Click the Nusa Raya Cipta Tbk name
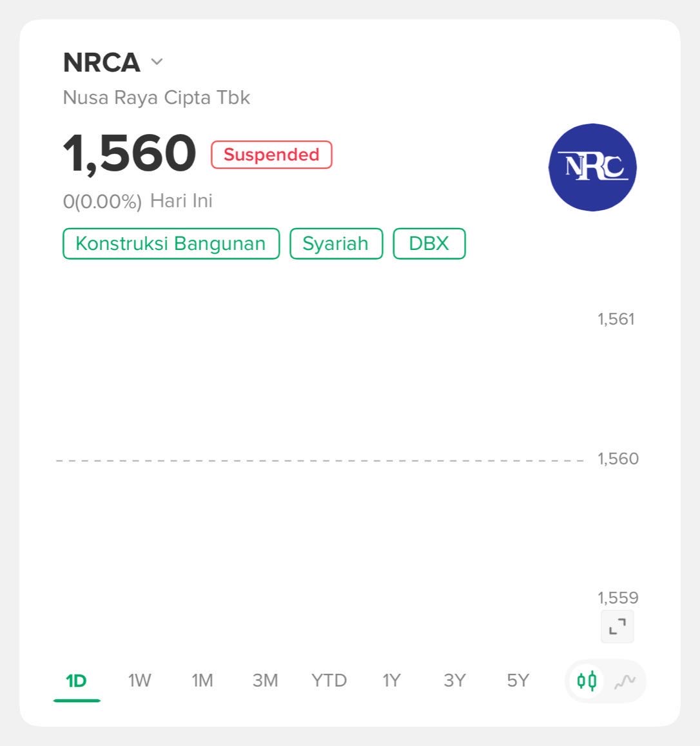The width and height of the screenshot is (700, 746). (157, 98)
